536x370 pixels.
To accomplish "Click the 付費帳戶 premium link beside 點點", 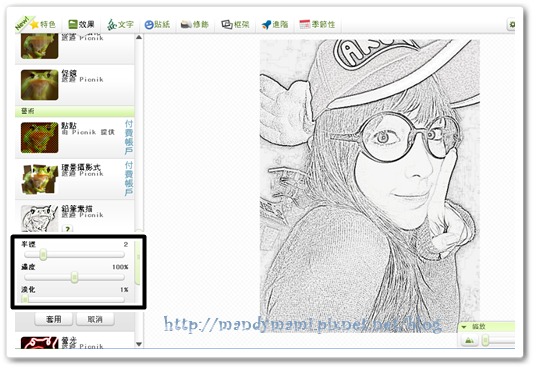I will pos(129,137).
